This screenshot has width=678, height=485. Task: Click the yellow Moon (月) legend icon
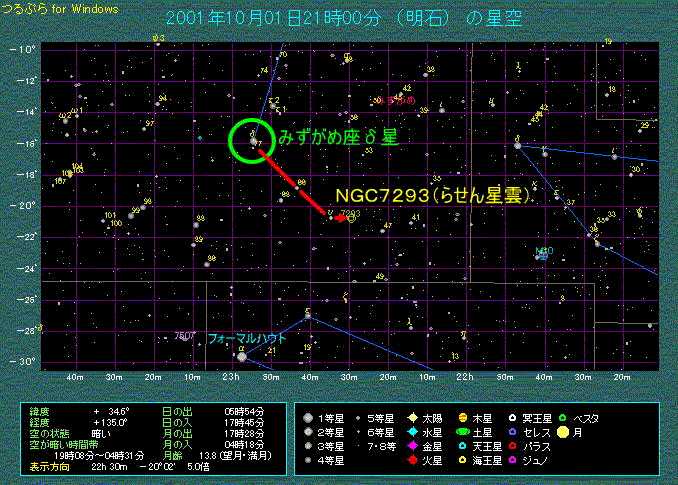(564, 432)
